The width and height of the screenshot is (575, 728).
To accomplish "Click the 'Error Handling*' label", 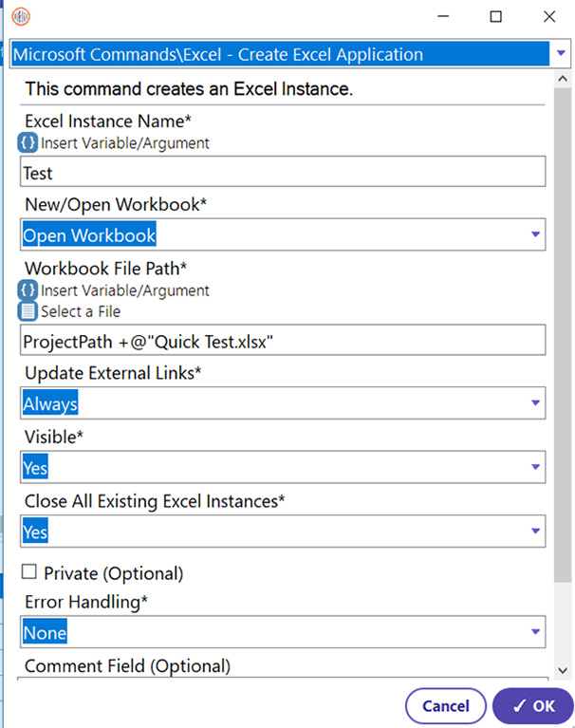I will [86, 602].
